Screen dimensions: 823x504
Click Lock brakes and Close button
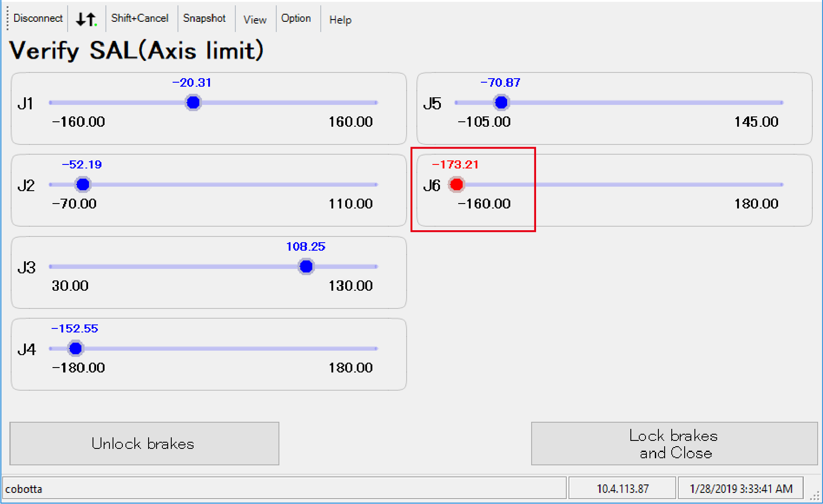674,444
